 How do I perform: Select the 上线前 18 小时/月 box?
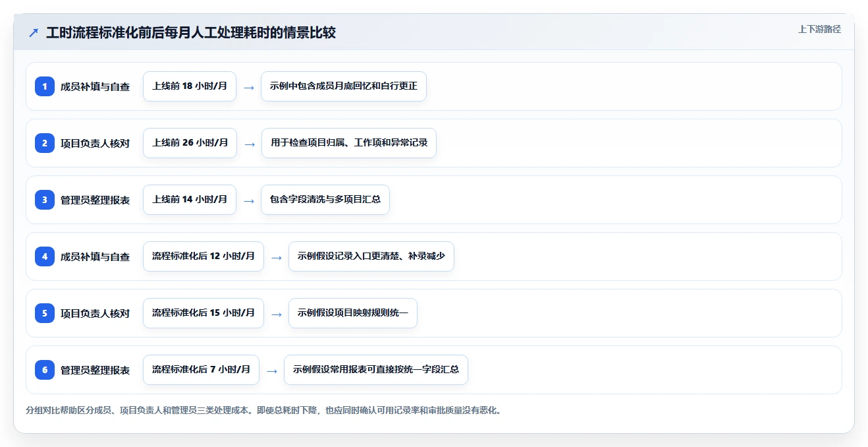(x=190, y=86)
